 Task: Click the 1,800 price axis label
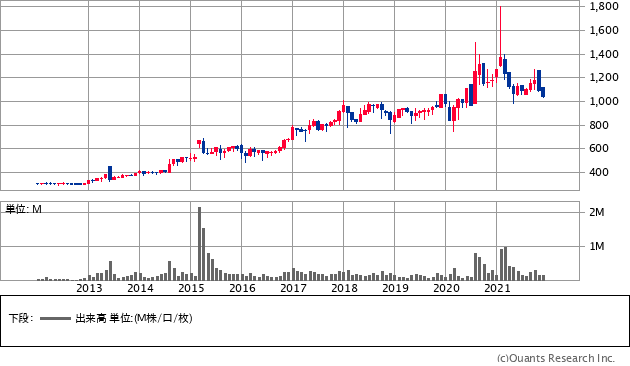click(x=604, y=6)
